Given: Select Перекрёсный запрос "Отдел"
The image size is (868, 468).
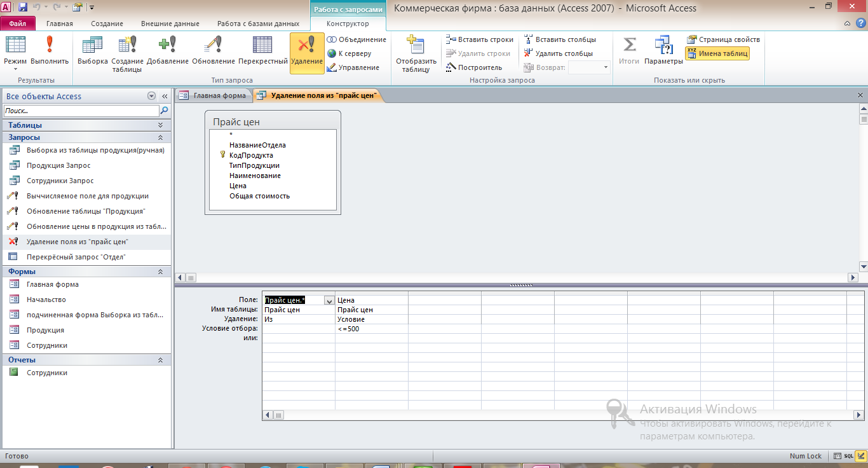Looking at the screenshot, I should tap(86, 257).
